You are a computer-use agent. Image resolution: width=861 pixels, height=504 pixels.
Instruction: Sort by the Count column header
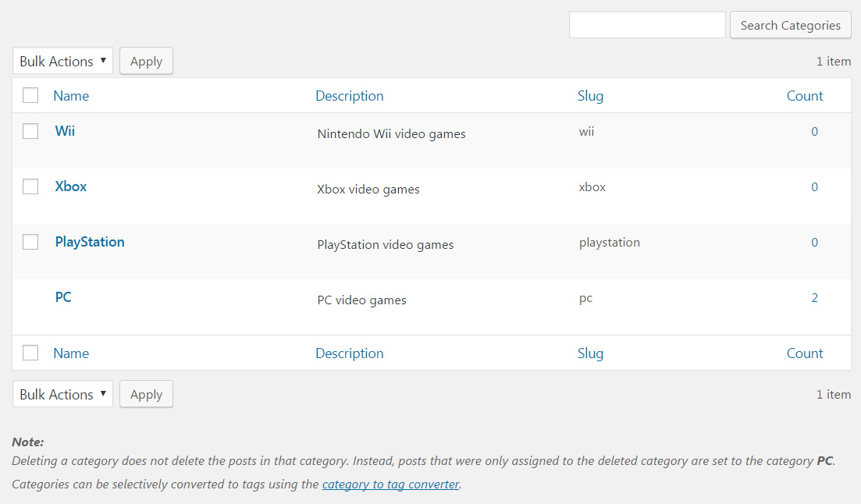(x=805, y=96)
